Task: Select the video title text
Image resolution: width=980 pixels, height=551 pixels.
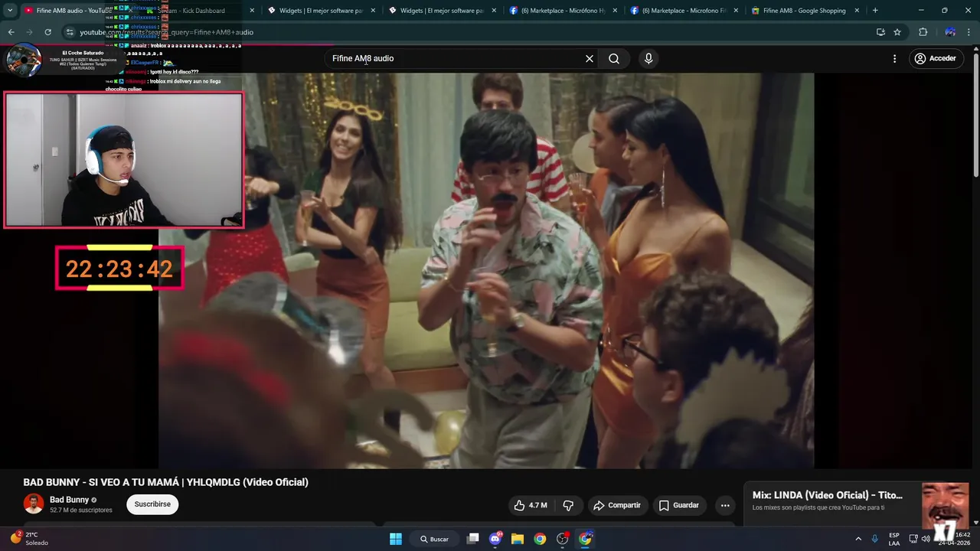Action: pos(166,482)
